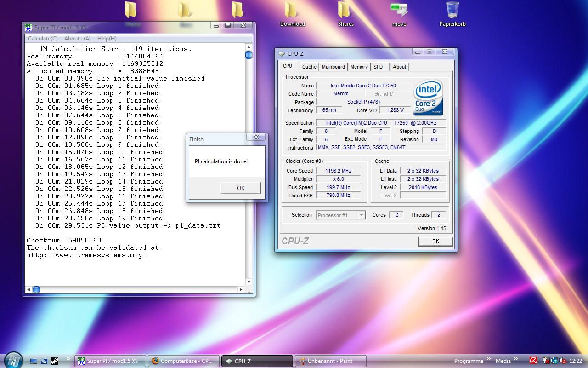This screenshot has width=588, height=368.
Task: Click the Media toolbar label on taskbar
Action: [503, 361]
